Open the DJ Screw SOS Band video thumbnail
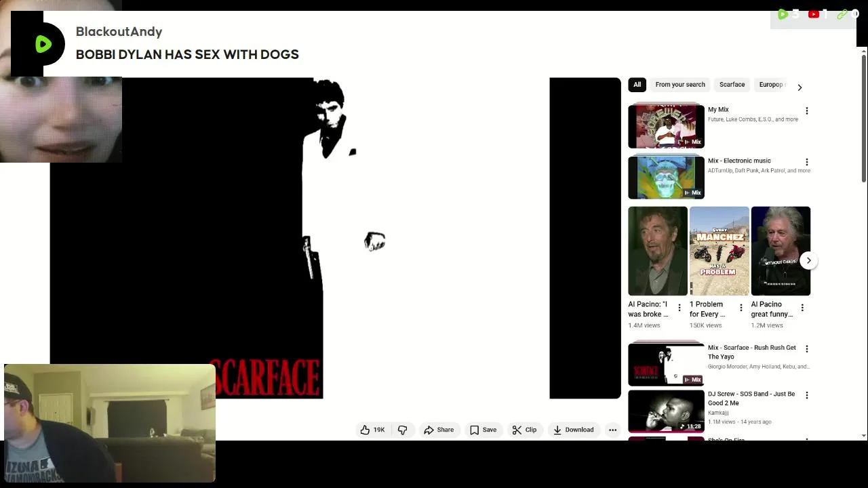Viewport: 868px width, 488px height. pos(666,411)
